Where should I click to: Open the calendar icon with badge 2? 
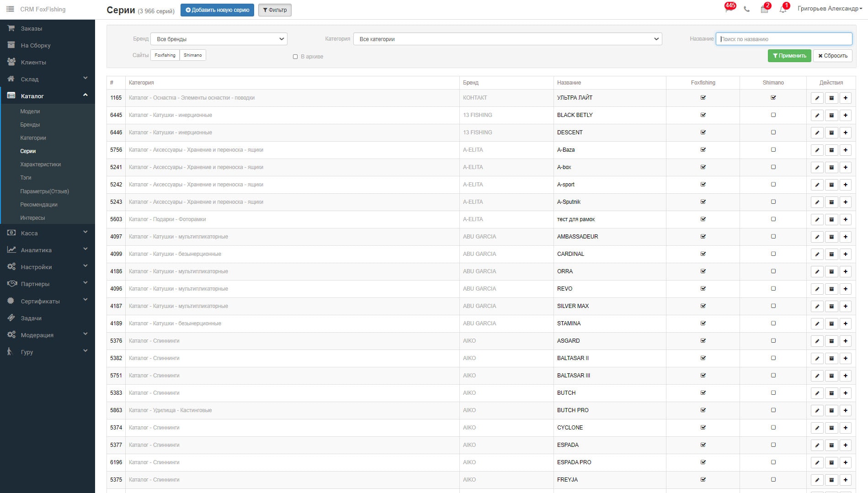764,9
